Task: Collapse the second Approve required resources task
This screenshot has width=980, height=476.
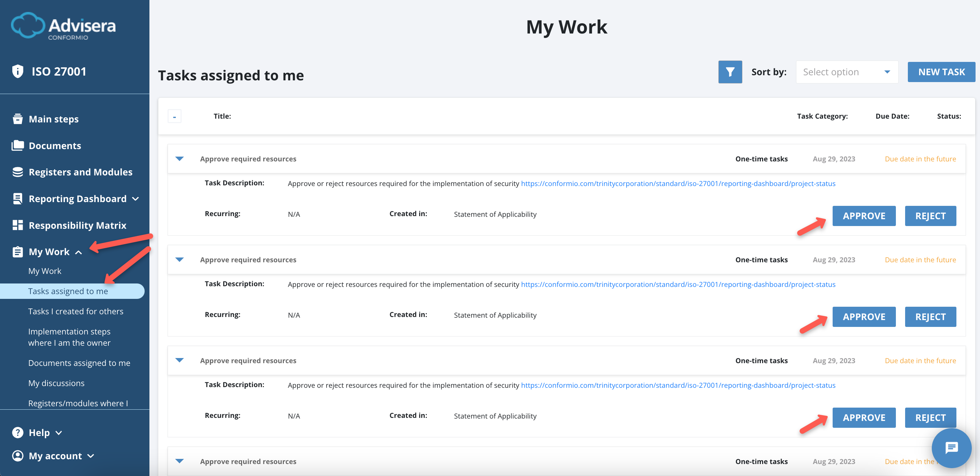Action: pos(180,260)
